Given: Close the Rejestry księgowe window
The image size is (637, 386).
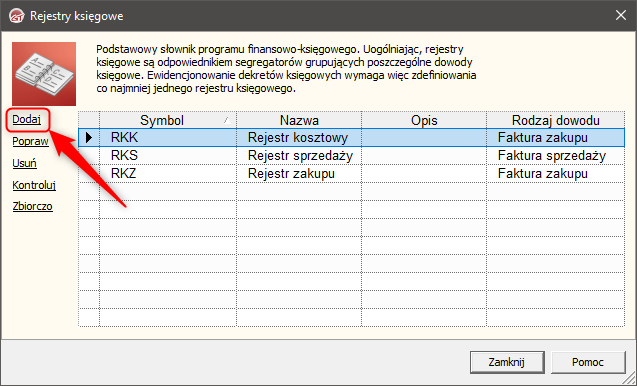Looking at the screenshot, I should tap(620, 15).
